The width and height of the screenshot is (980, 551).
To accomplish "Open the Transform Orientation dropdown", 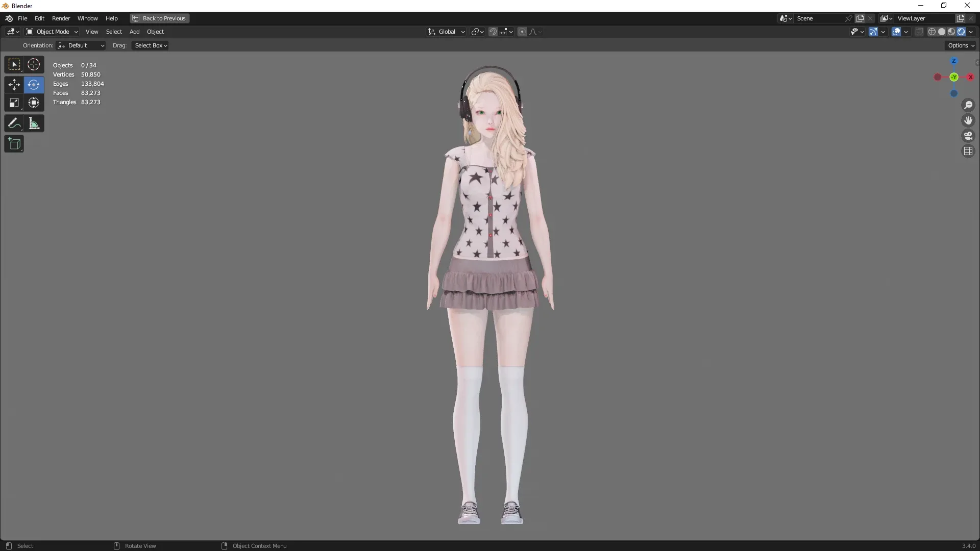I will 446,32.
